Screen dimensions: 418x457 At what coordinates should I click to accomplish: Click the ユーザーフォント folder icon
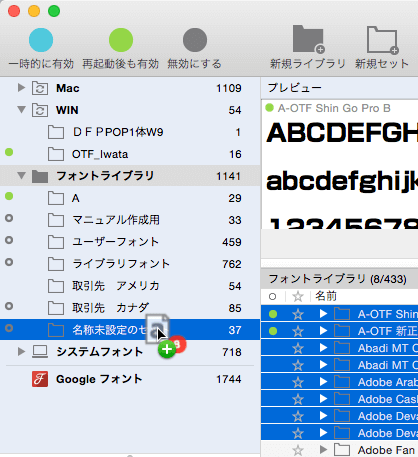(x=56, y=242)
